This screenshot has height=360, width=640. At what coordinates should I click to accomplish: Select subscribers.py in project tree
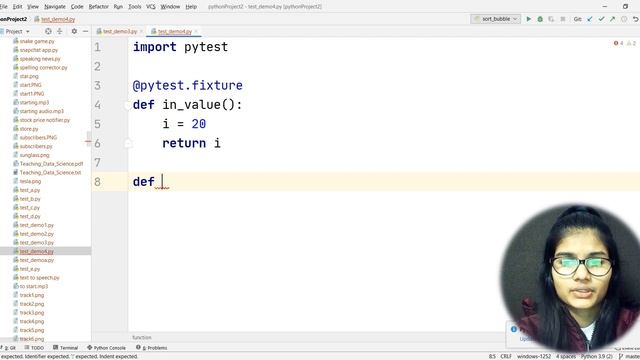coord(36,146)
